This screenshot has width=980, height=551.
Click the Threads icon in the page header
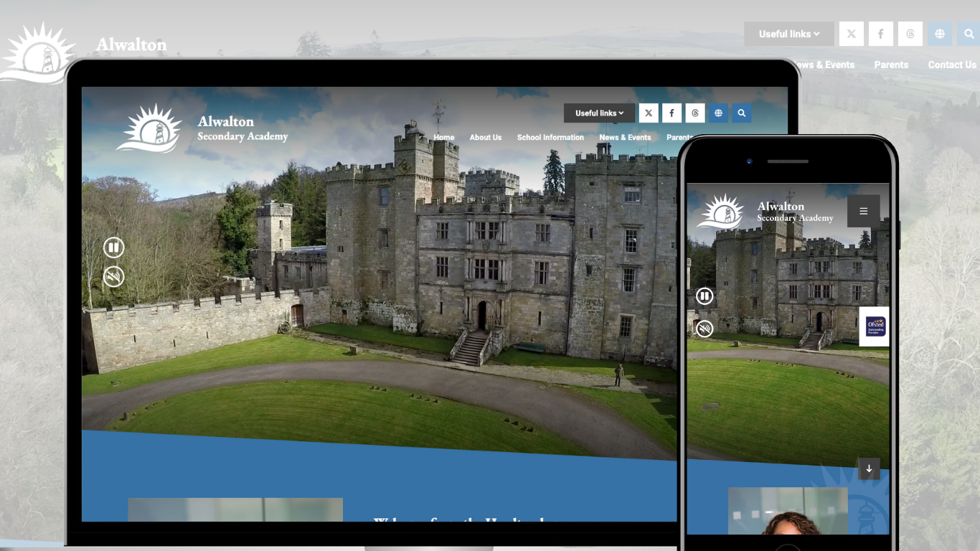910,34
